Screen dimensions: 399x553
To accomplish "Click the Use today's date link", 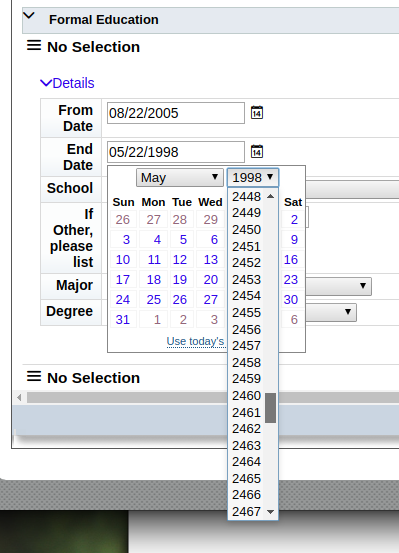I will click(195, 341).
